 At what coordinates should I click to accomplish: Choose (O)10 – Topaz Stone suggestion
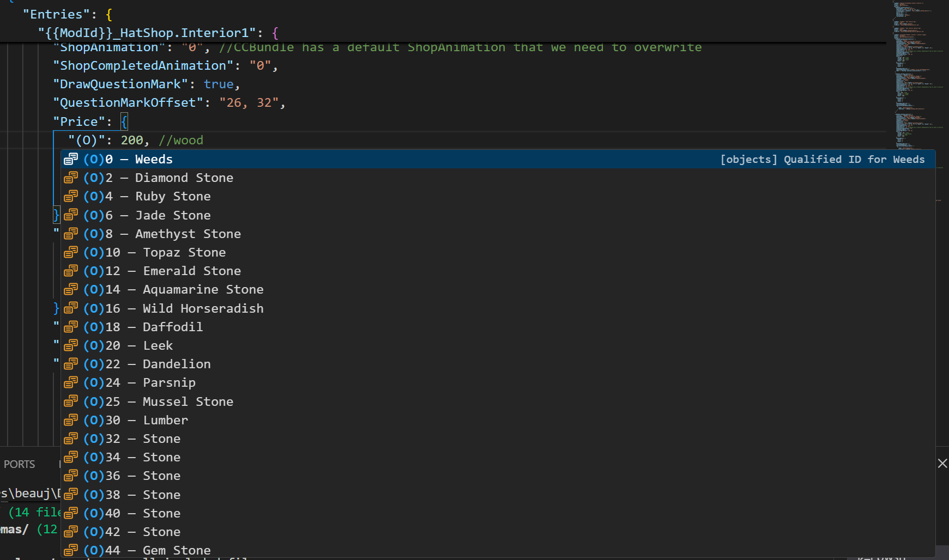tap(498, 252)
